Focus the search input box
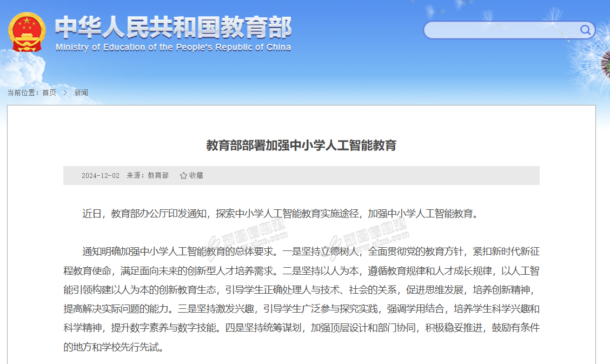 [x=500, y=30]
